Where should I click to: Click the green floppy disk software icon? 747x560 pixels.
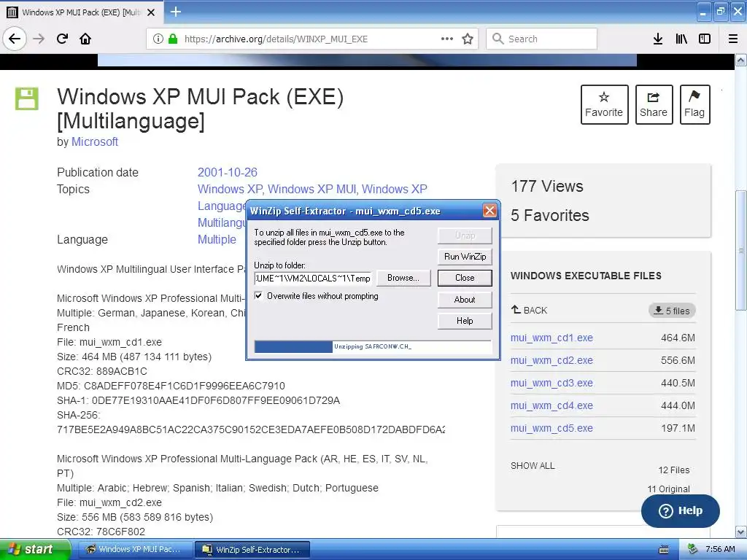click(x=27, y=98)
